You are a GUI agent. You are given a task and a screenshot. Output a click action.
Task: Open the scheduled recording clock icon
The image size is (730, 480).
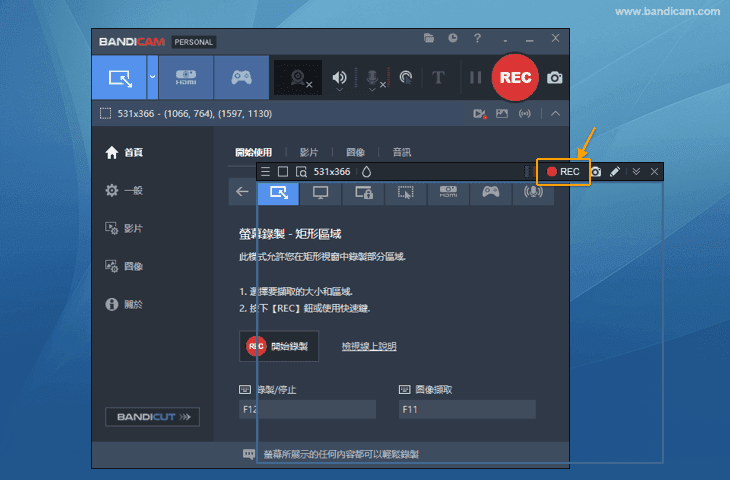tap(453, 38)
